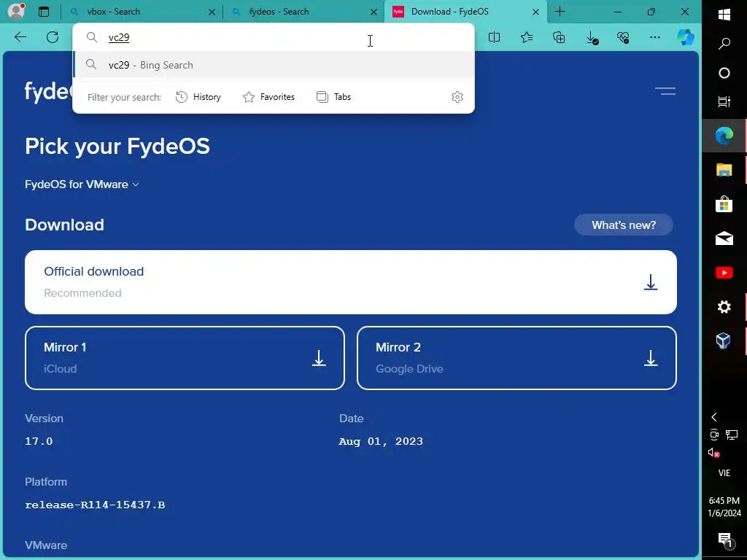
Task: Close the fydeos - Search tab
Action: (x=374, y=12)
